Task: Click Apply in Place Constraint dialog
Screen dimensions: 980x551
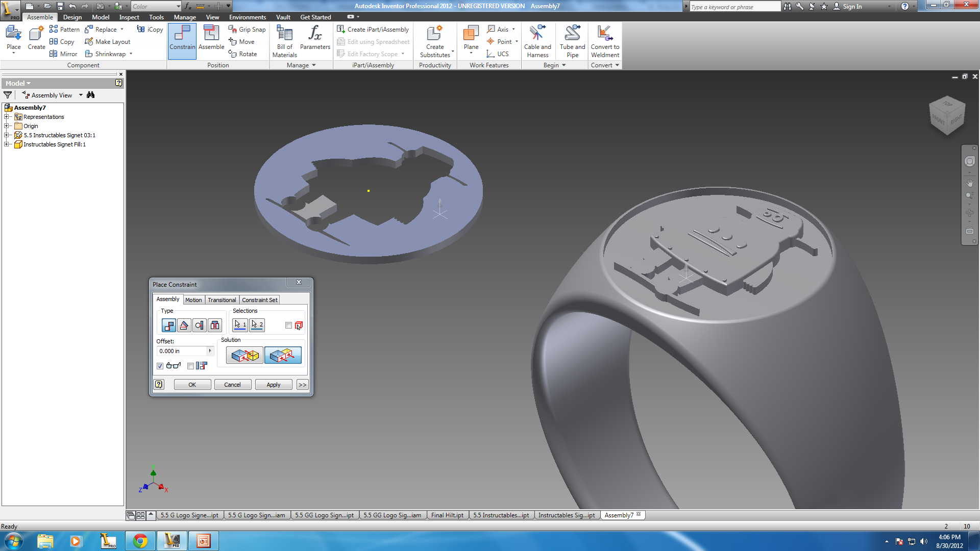Action: 274,384
